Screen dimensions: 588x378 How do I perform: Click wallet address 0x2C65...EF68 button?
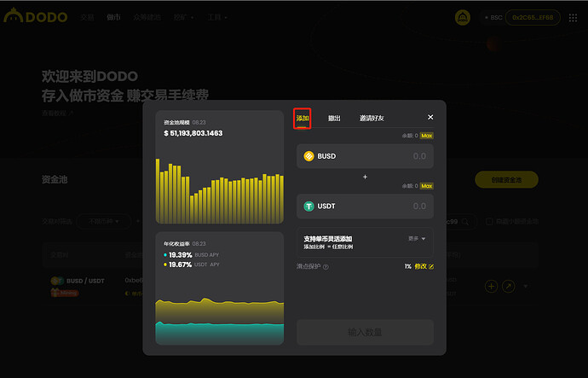533,18
